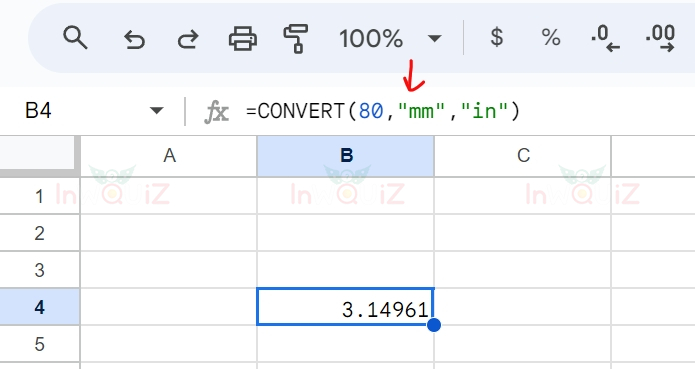Increase decimal places
Screen dimensions: 695x369
point(660,39)
